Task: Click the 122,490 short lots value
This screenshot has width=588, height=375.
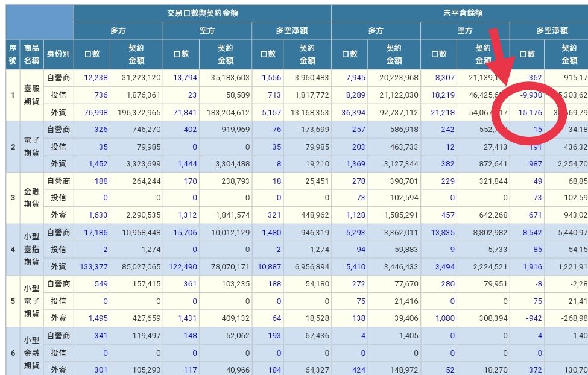Action: (x=183, y=267)
